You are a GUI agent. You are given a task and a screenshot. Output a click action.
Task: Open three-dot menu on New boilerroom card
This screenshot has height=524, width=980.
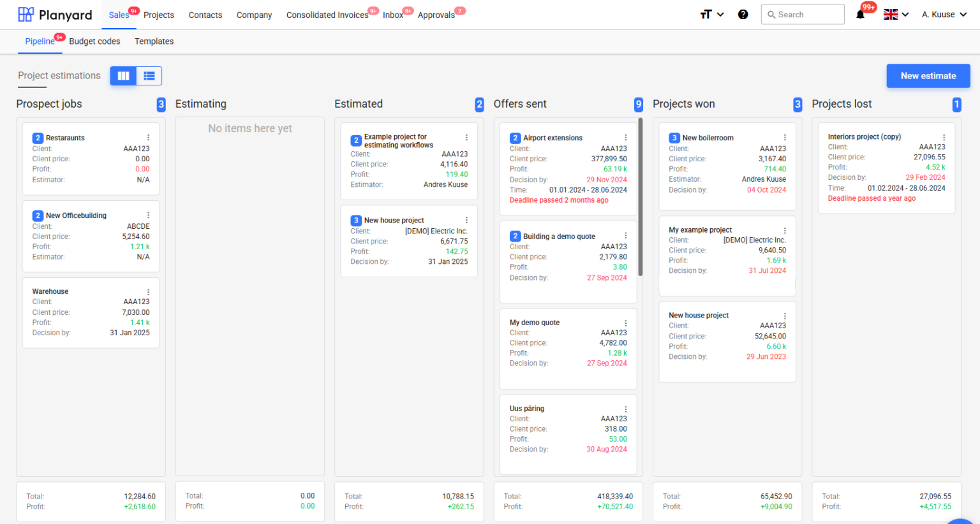784,138
